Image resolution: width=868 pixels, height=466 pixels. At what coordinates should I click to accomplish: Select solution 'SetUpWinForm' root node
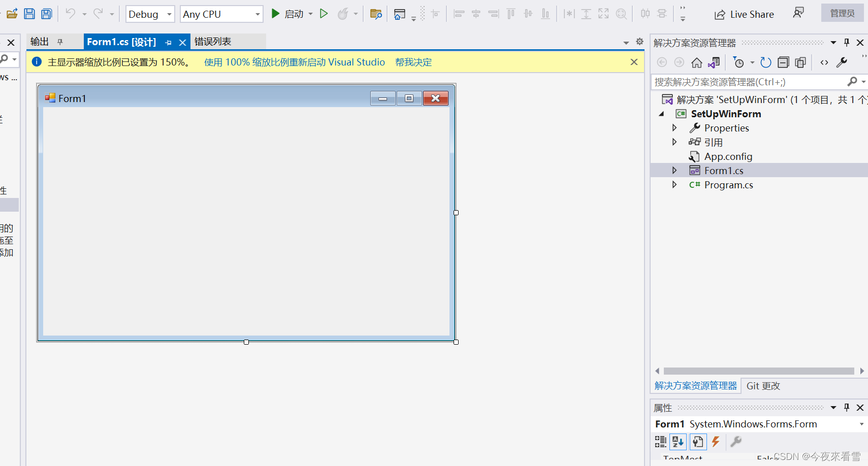coord(764,99)
